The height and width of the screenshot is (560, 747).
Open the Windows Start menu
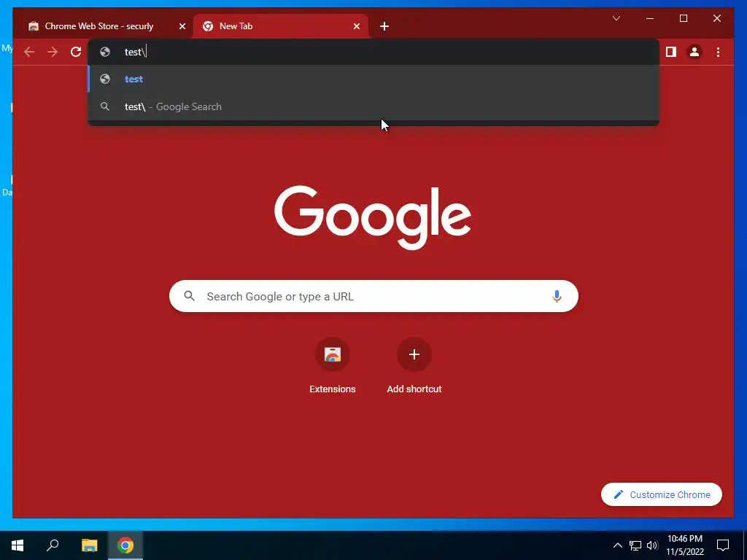pos(18,545)
